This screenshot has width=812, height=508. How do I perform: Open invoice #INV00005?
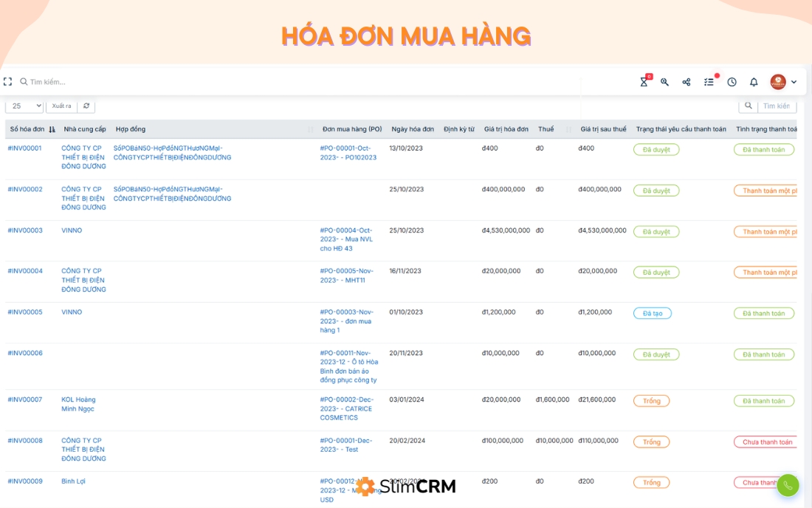(x=25, y=312)
